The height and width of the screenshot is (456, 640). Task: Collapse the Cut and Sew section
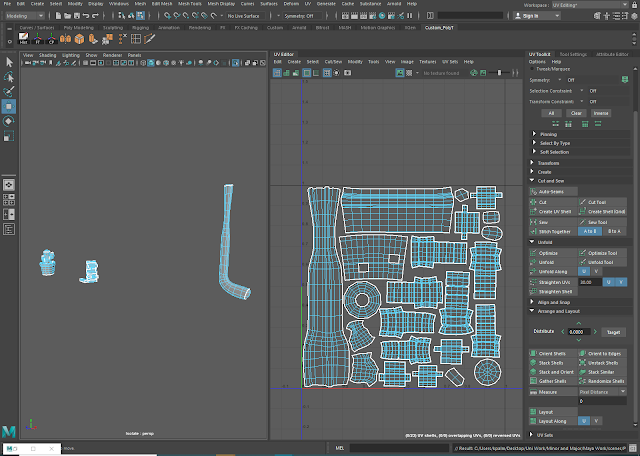[x=532, y=180]
